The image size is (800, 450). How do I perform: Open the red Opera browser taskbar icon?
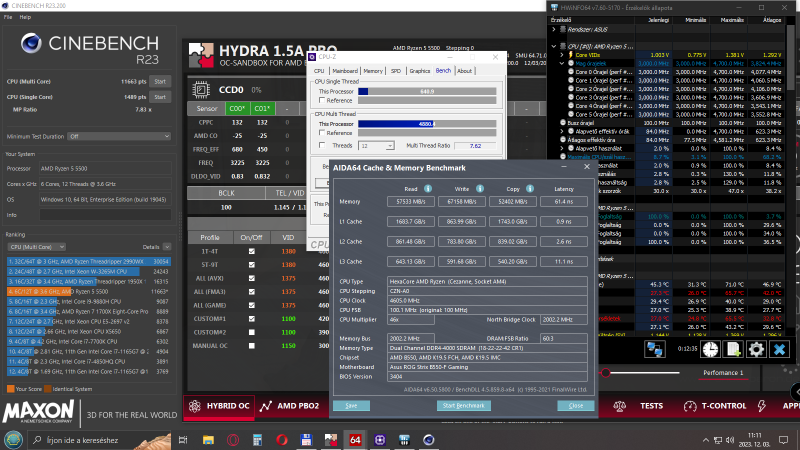(282, 440)
